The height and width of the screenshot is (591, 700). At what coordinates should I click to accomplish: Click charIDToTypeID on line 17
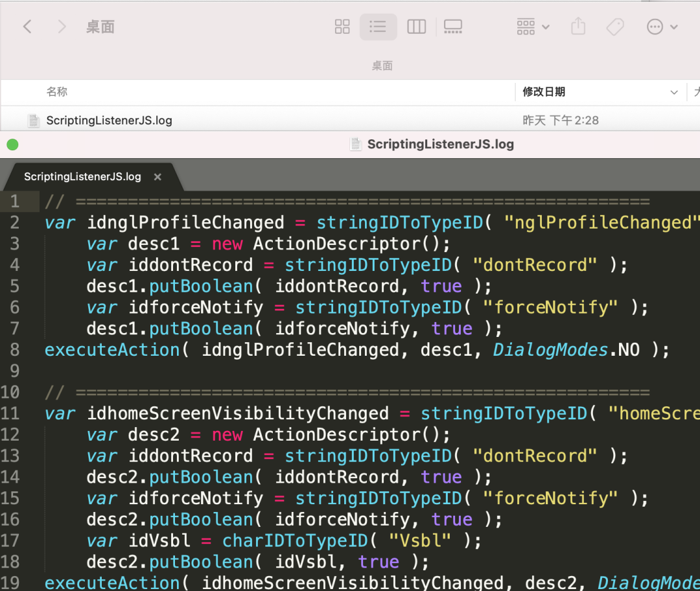click(295, 540)
